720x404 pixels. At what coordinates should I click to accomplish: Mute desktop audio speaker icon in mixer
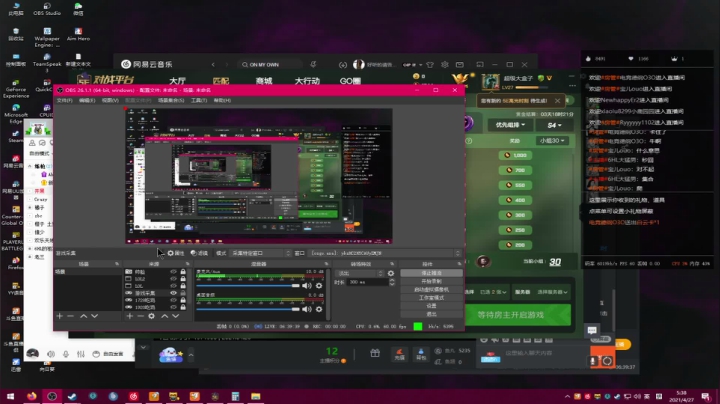[x=307, y=309]
